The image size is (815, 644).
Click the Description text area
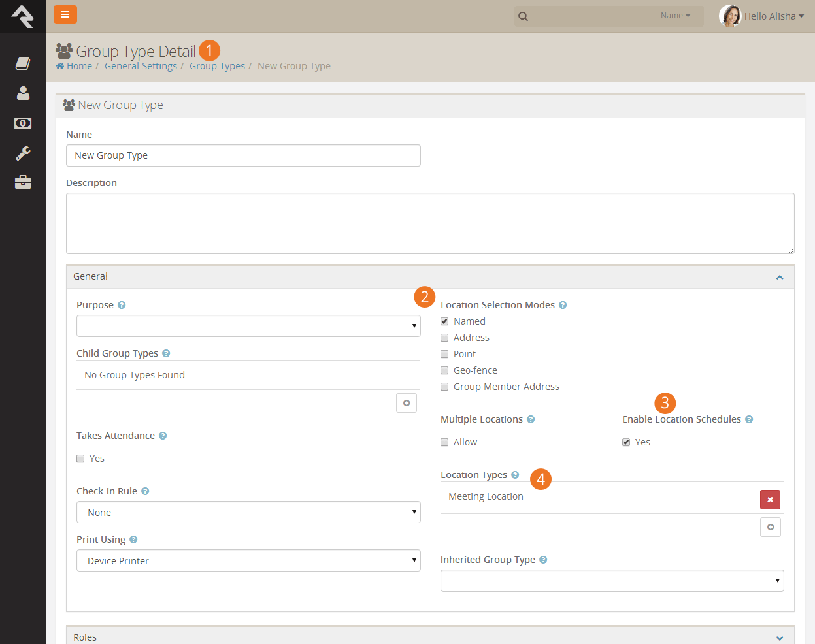pos(430,223)
